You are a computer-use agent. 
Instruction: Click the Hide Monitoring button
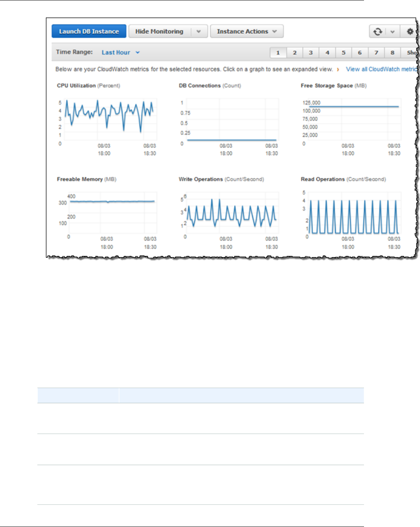pos(159,32)
